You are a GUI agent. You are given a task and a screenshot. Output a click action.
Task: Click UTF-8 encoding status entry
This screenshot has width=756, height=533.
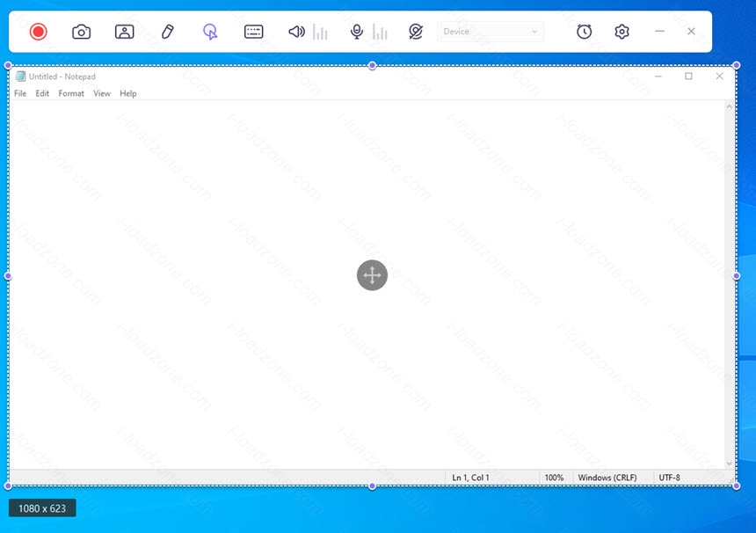670,478
